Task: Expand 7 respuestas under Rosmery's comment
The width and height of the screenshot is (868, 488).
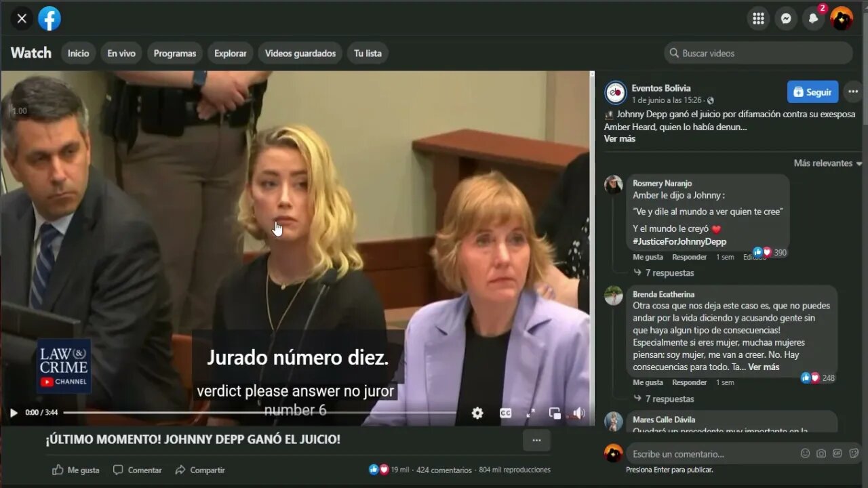Action: point(665,272)
